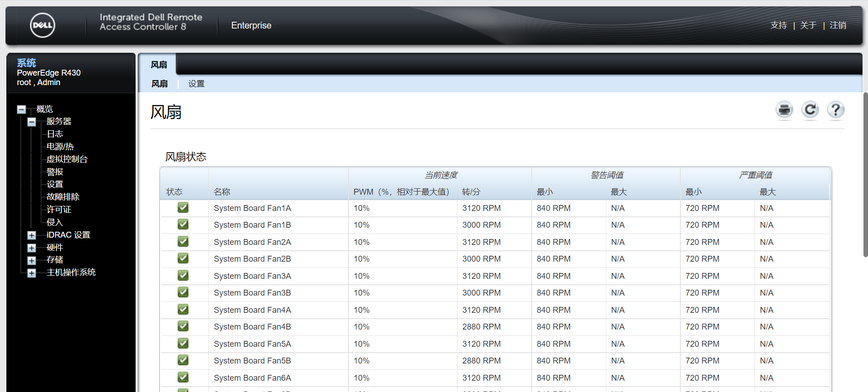This screenshot has width=868, height=392.
Task: Click 3000 RPM value for Fan1B
Action: [x=481, y=225]
